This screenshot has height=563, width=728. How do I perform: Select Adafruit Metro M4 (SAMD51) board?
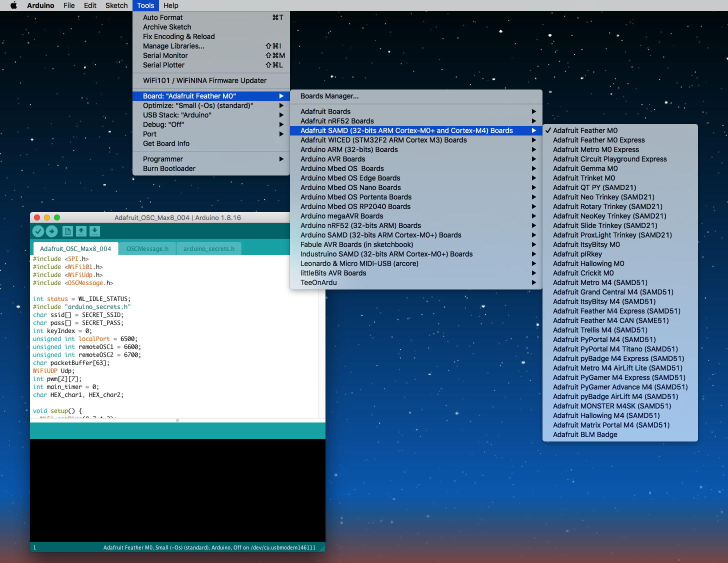click(x=600, y=282)
